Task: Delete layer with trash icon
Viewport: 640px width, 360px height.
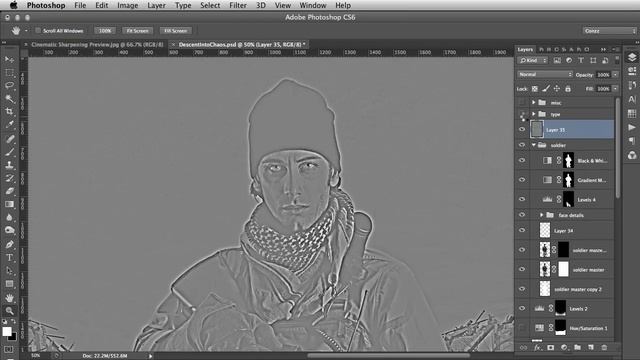Action: click(x=604, y=347)
